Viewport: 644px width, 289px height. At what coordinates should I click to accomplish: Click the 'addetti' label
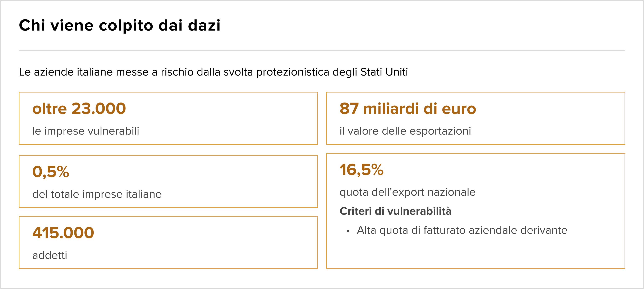pos(50,255)
